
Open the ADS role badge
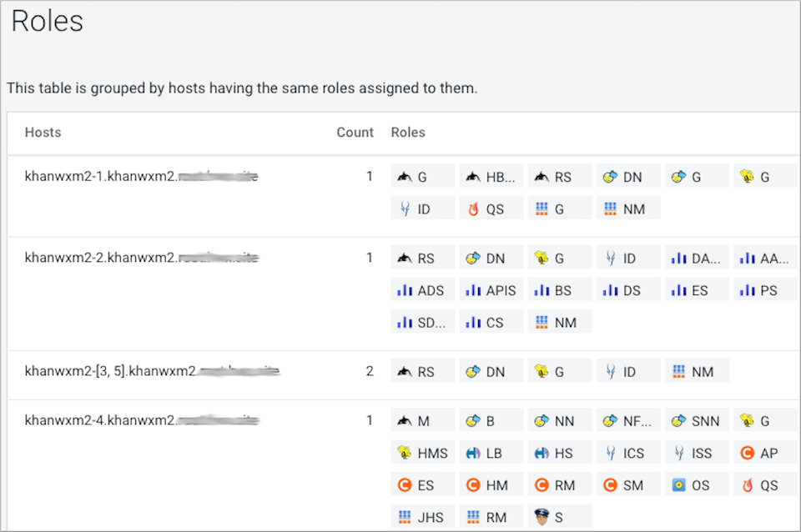(422, 291)
